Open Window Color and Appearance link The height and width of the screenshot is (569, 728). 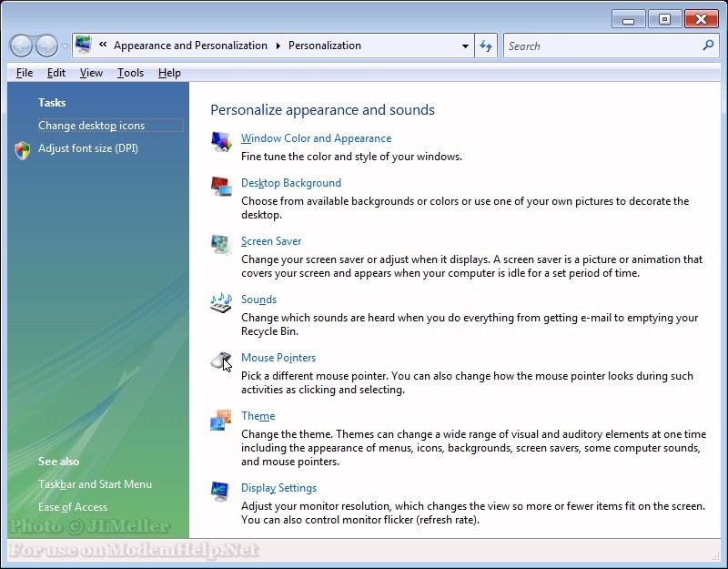[316, 138]
